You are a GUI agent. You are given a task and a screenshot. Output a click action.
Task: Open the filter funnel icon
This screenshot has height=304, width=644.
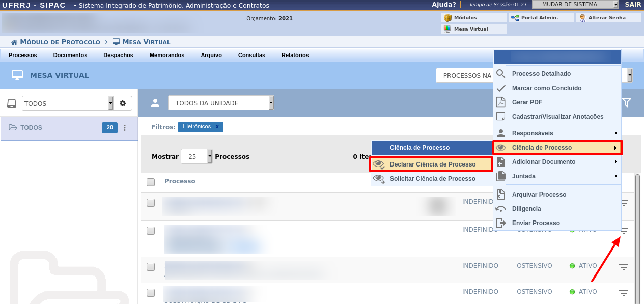(627, 103)
